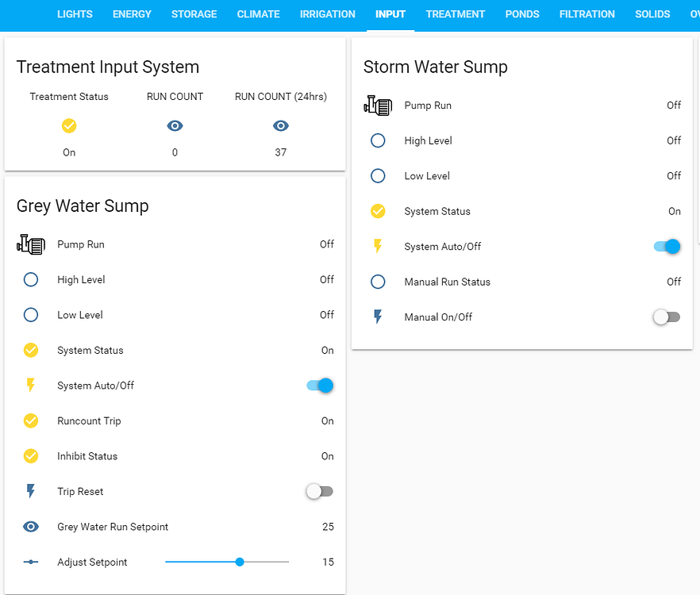This screenshot has width=700, height=595.
Task: Click the eye icon beside Grey Water Run Setpoint
Action: tap(30, 526)
